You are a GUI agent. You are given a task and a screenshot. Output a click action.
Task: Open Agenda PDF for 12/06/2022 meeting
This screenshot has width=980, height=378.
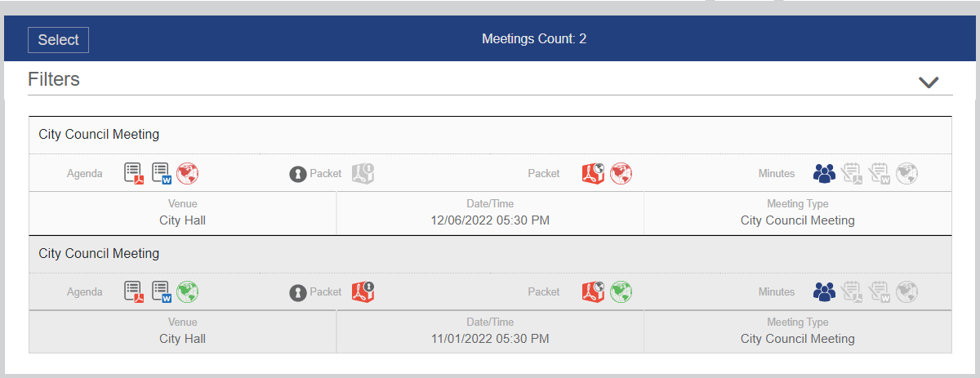click(x=134, y=173)
